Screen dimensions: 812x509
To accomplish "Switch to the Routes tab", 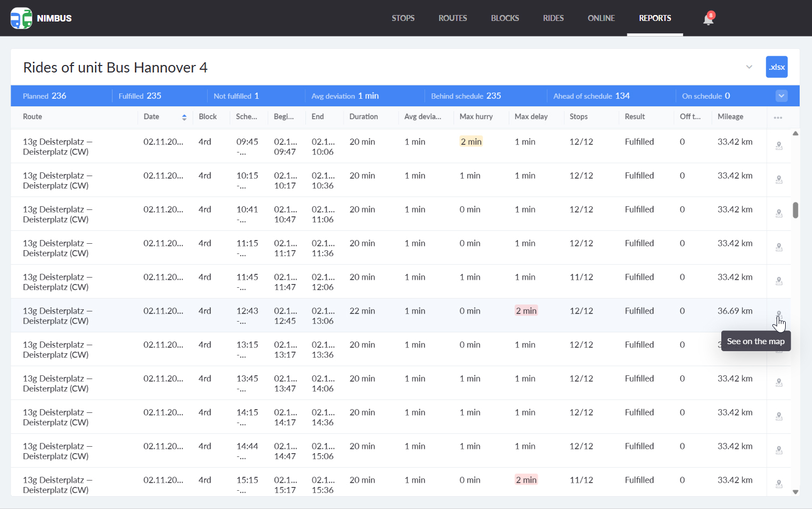I will pyautogui.click(x=452, y=18).
